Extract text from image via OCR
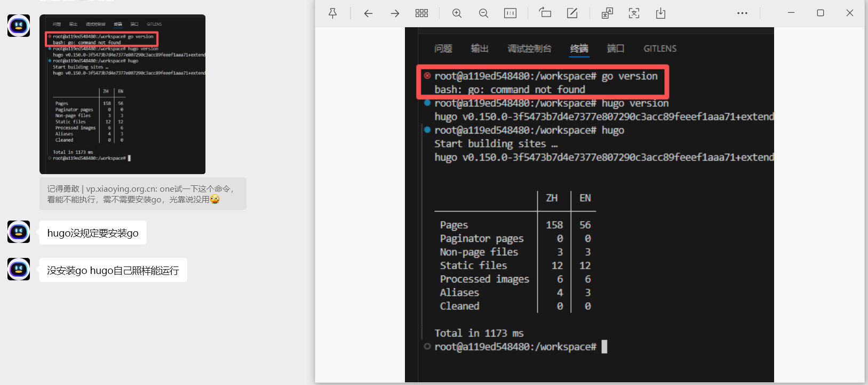 coord(634,13)
